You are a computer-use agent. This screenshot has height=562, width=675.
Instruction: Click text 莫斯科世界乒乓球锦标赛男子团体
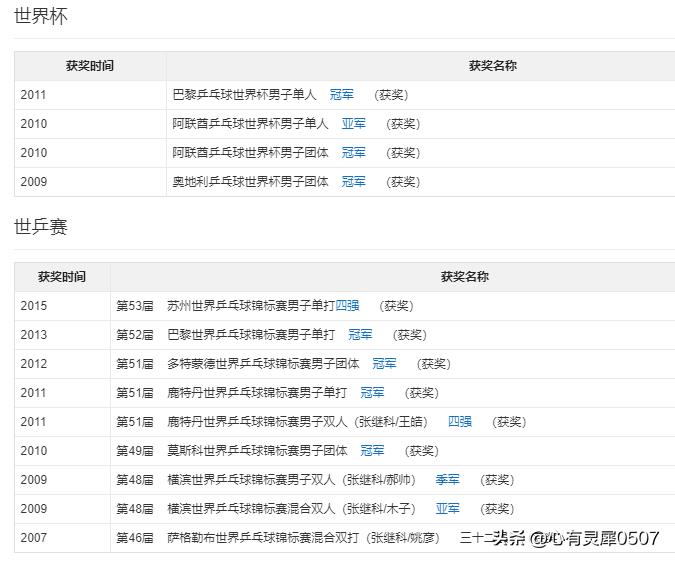(257, 451)
